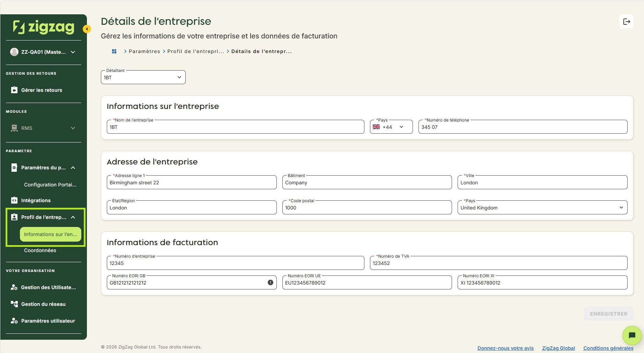Image resolution: width=644 pixels, height=353 pixels.
Task: Select Informations sur l'entreprise menu item
Action: (51, 234)
